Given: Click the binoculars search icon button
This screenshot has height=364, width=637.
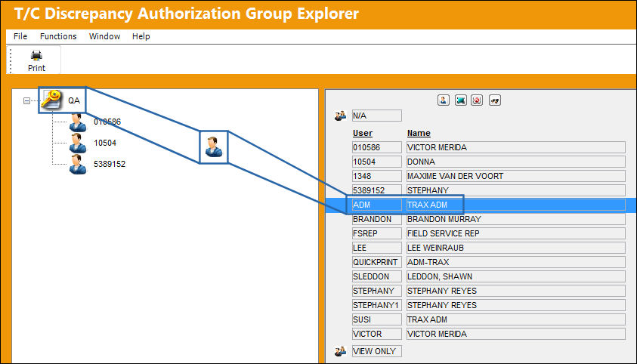Looking at the screenshot, I should [494, 100].
